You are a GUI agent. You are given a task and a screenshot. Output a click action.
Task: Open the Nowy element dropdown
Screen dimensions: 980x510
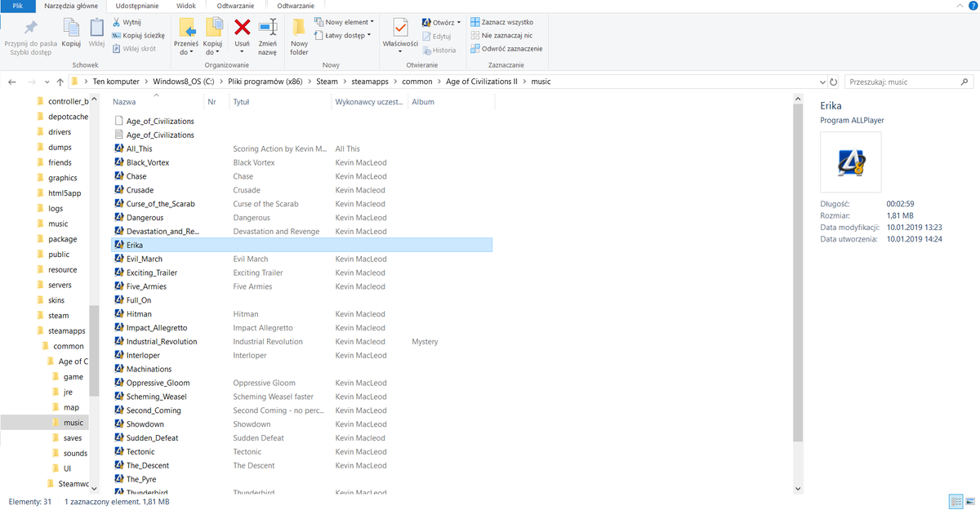344,22
